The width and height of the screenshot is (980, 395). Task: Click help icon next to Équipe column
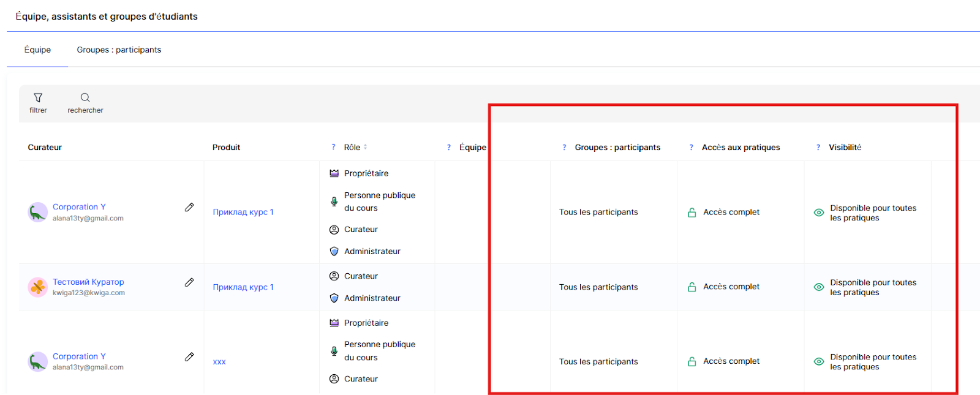(449, 148)
